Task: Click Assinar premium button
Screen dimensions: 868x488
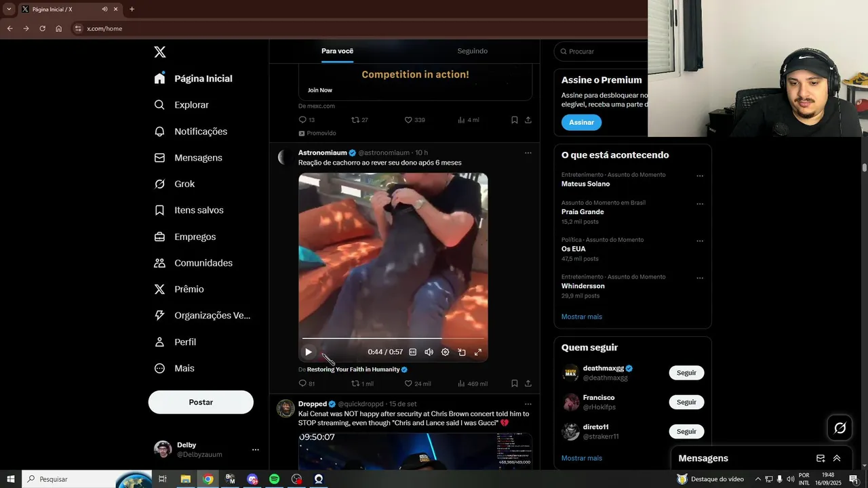Action: [581, 123]
